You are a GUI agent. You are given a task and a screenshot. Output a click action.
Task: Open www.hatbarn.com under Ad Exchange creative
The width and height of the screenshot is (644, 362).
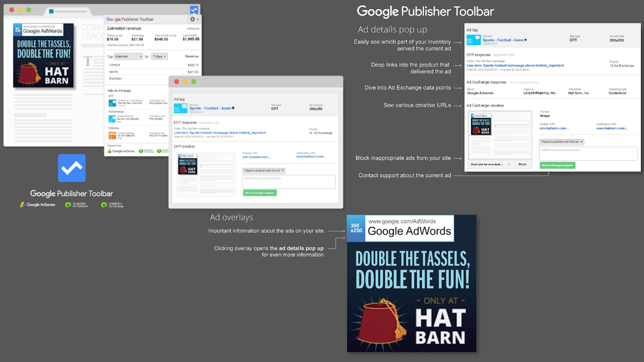[611, 128]
